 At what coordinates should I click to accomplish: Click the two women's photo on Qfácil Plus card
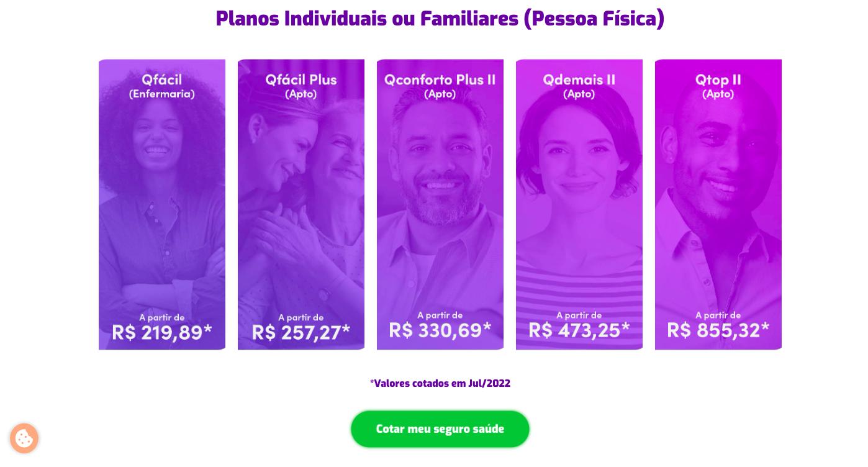[x=301, y=186]
